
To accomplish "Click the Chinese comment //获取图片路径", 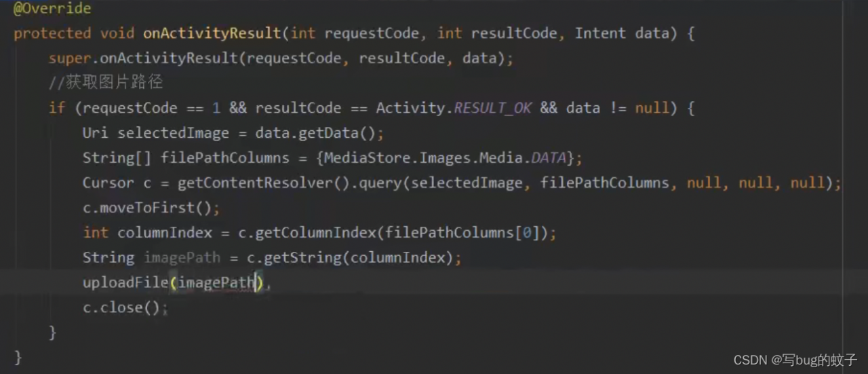I will pos(106,83).
